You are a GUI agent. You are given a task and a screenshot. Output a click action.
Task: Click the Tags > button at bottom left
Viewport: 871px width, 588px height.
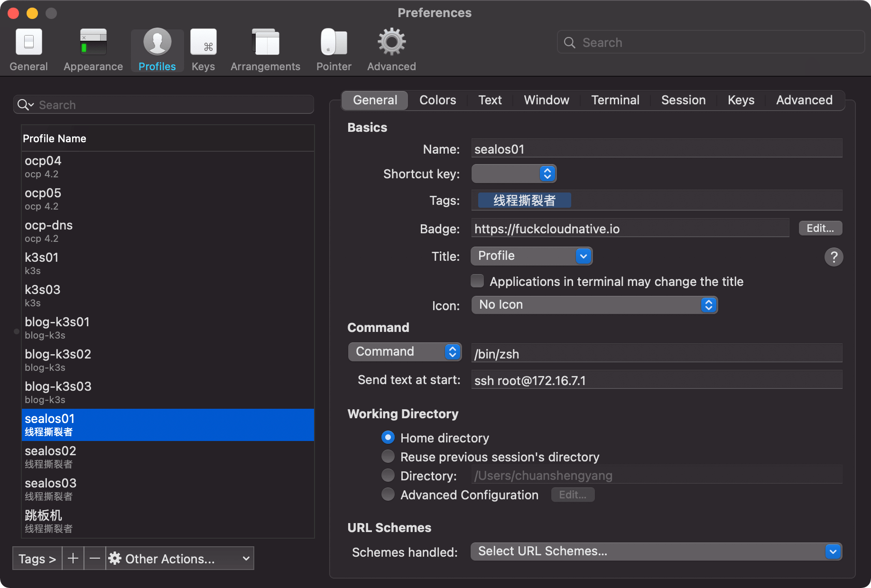[x=36, y=558]
